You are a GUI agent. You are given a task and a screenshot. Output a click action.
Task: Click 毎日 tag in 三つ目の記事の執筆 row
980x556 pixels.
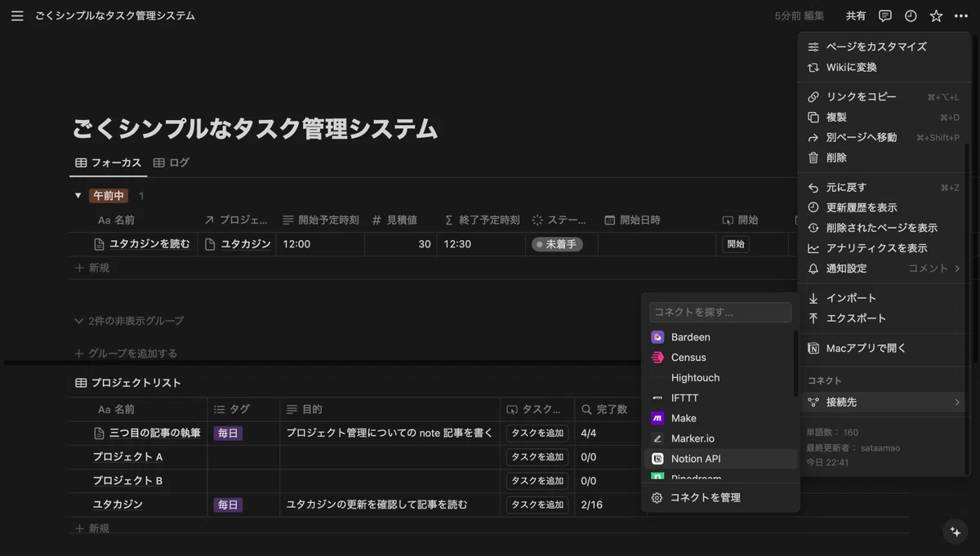[228, 434]
